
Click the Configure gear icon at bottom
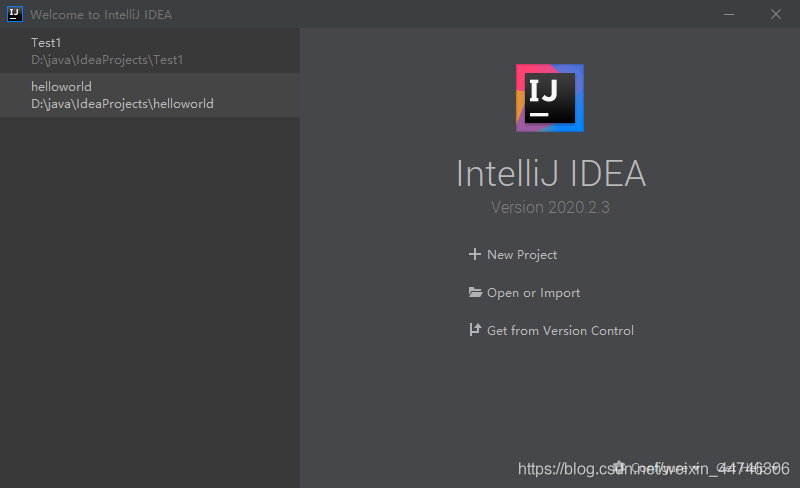pos(620,467)
